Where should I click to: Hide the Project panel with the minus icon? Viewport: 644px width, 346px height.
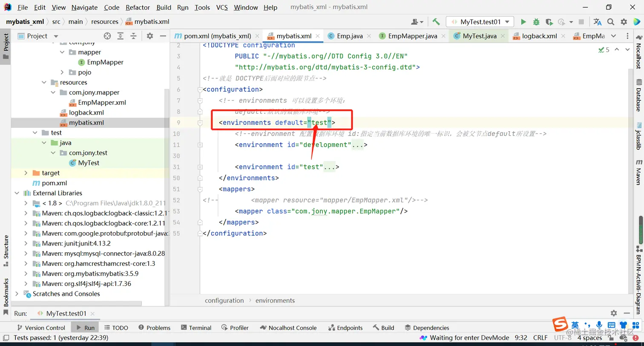(163, 36)
